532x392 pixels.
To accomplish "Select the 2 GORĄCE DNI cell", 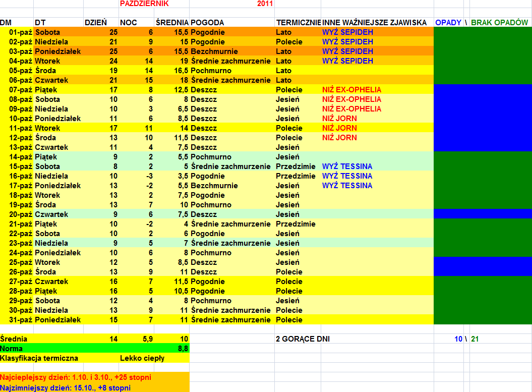I will [x=303, y=339].
